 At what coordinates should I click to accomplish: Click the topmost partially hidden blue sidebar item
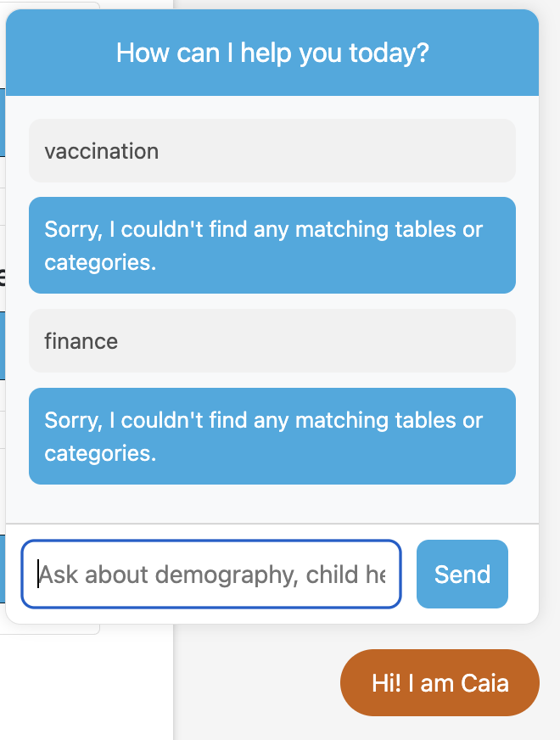pyautogui.click(x=3, y=122)
